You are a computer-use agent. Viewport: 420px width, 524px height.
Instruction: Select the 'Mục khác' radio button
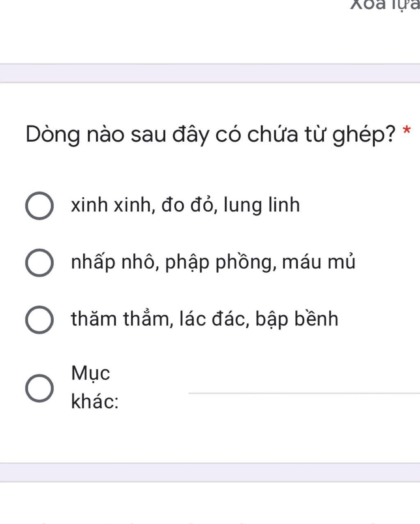(x=39, y=388)
